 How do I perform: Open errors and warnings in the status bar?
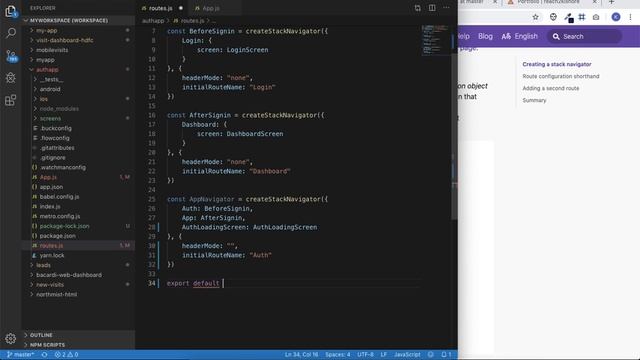tap(67, 355)
